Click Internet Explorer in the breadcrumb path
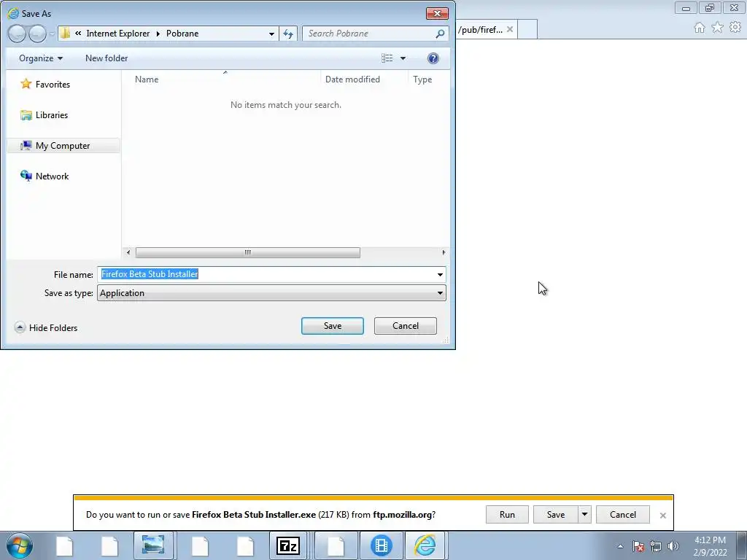This screenshot has width=747, height=560. (x=117, y=34)
